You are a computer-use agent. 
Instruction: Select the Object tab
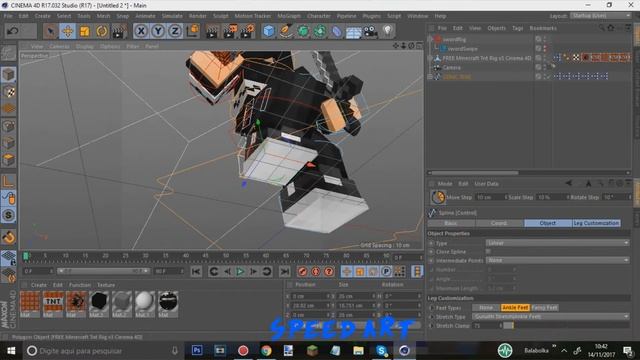(x=547, y=223)
